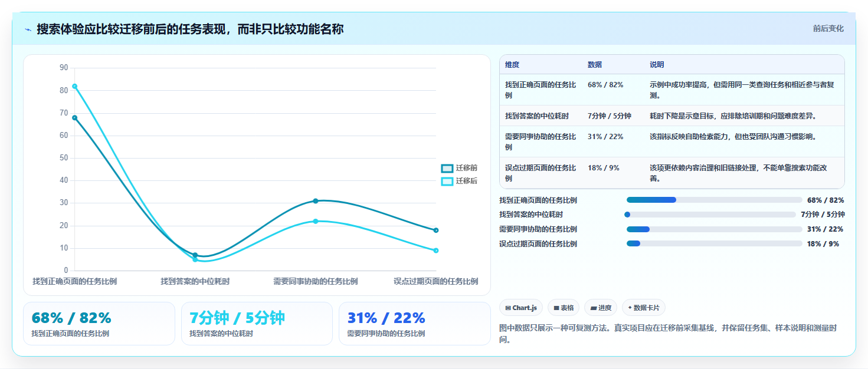Click description 该项更依赖内容治理 in the table
This screenshot has width=868, height=369.
[x=738, y=173]
